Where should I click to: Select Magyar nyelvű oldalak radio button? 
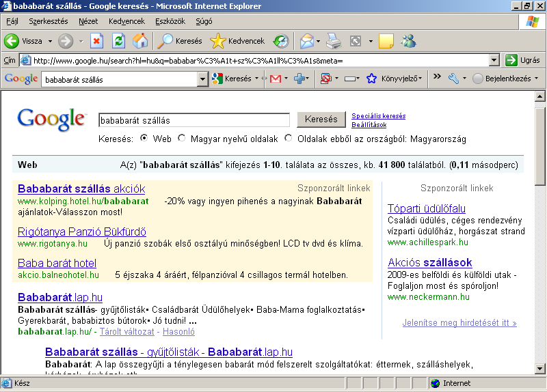click(x=181, y=138)
